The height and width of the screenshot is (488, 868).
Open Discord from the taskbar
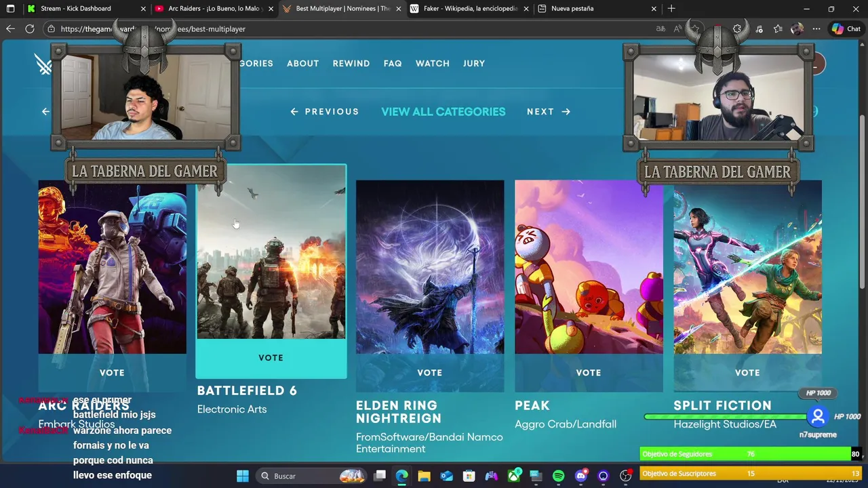point(580,476)
